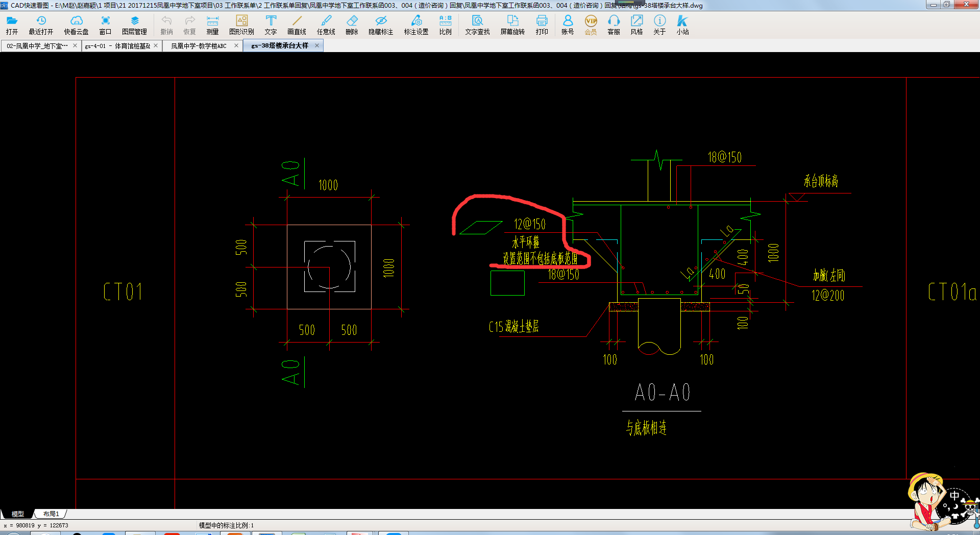Switch to the 模型 model tab
The width and height of the screenshot is (980, 535).
pos(18,514)
